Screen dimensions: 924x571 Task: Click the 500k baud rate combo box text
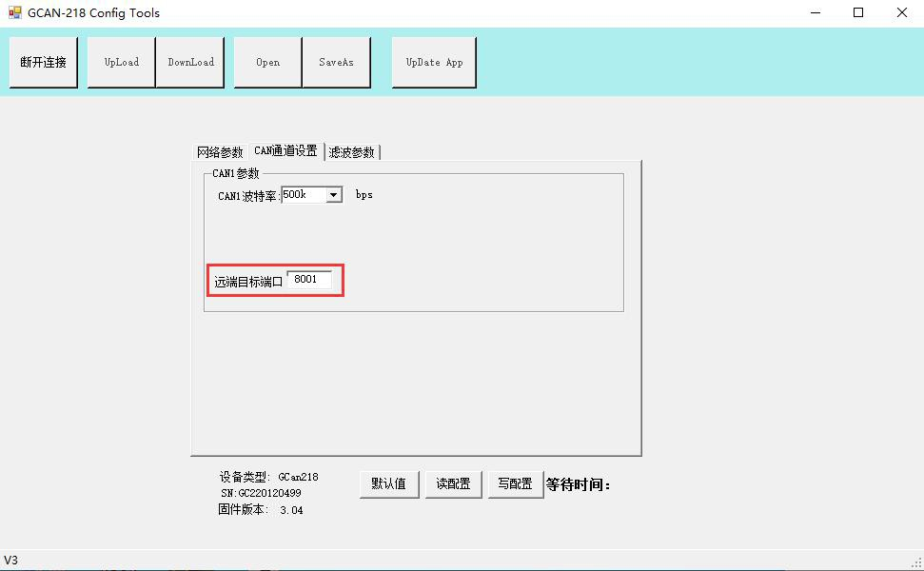pos(303,195)
